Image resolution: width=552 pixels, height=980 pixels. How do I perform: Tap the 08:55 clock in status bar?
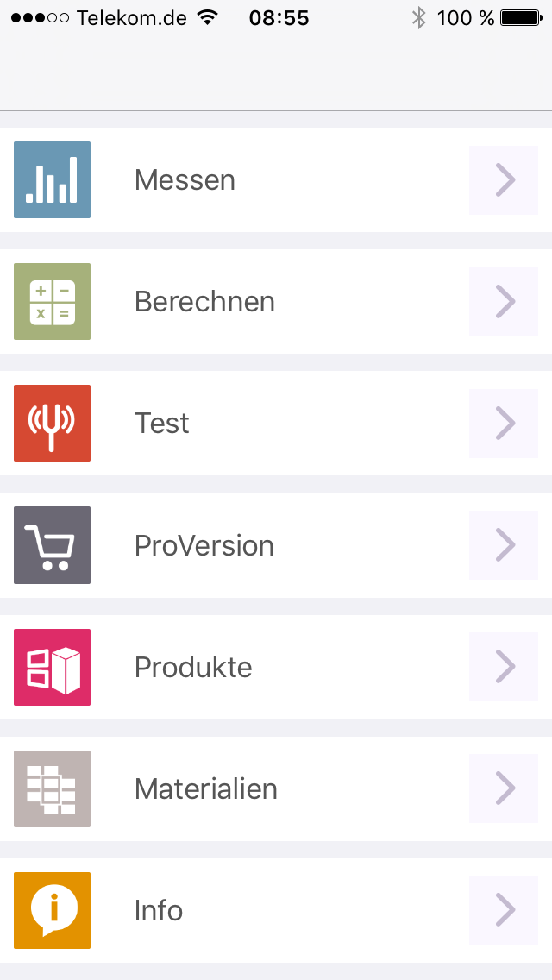(278, 16)
